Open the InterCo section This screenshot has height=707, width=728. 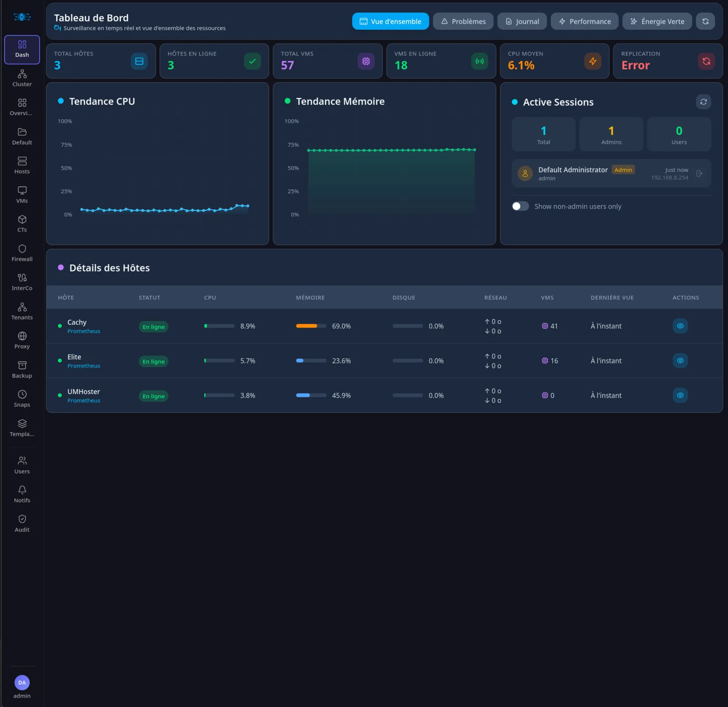click(x=22, y=283)
